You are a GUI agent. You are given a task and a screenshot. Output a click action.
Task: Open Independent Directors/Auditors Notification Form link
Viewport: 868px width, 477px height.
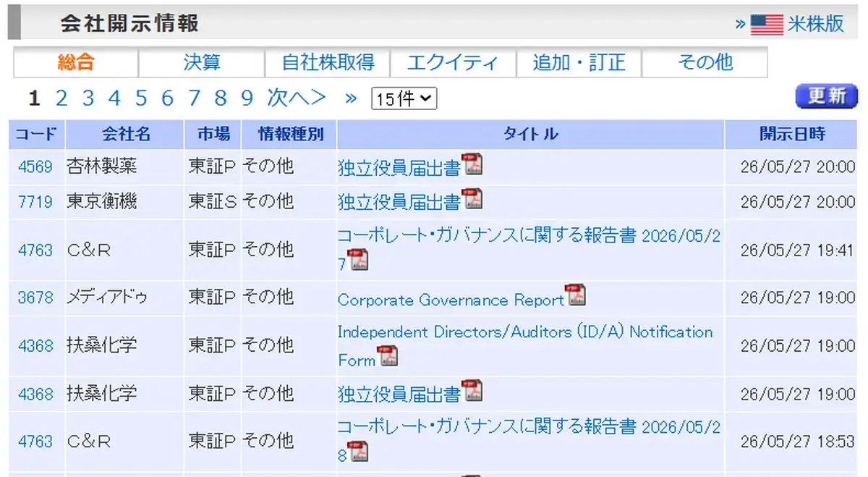click(525, 345)
